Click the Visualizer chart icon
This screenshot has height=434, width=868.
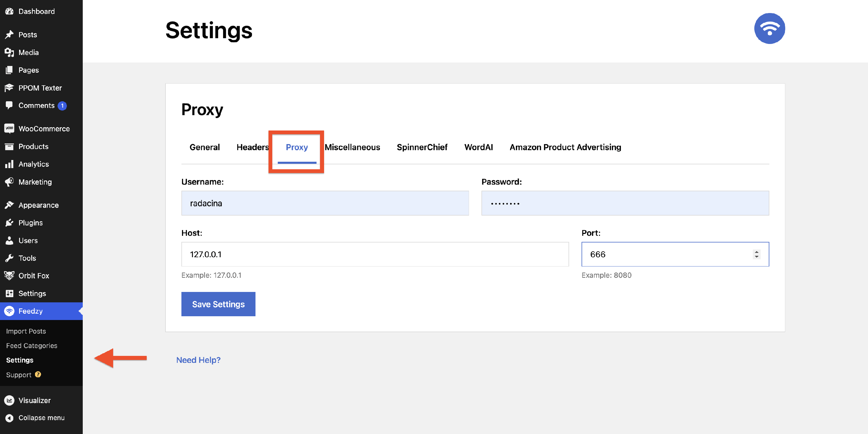tap(9, 400)
